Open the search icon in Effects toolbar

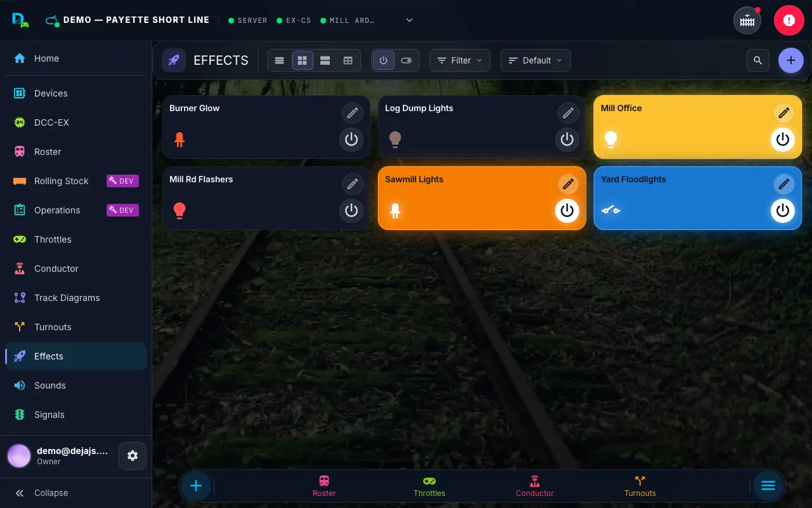coord(758,61)
